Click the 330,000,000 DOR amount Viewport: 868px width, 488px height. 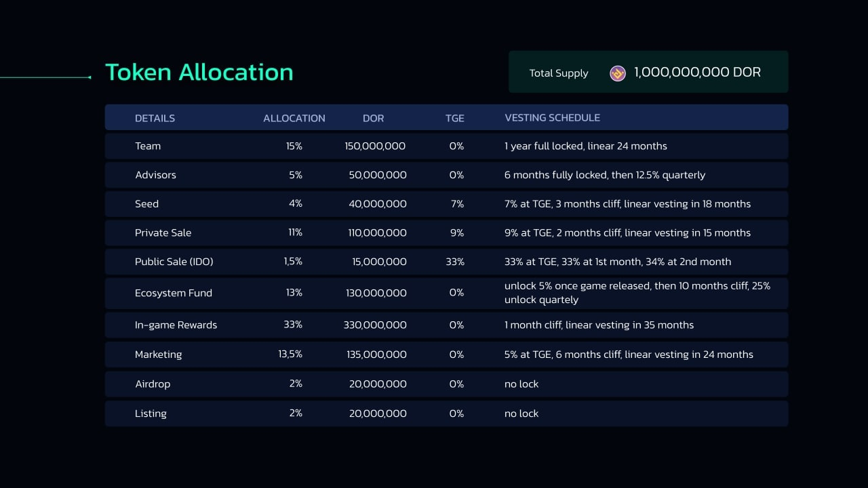click(375, 325)
